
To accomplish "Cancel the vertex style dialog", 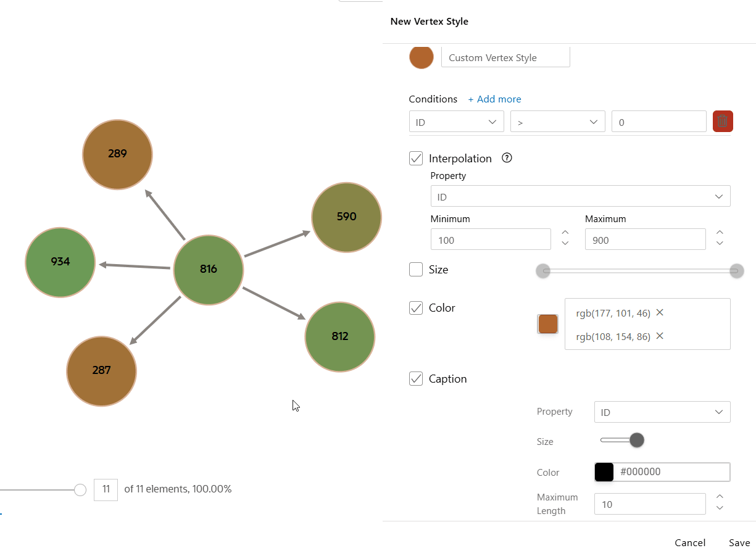I will [x=690, y=543].
